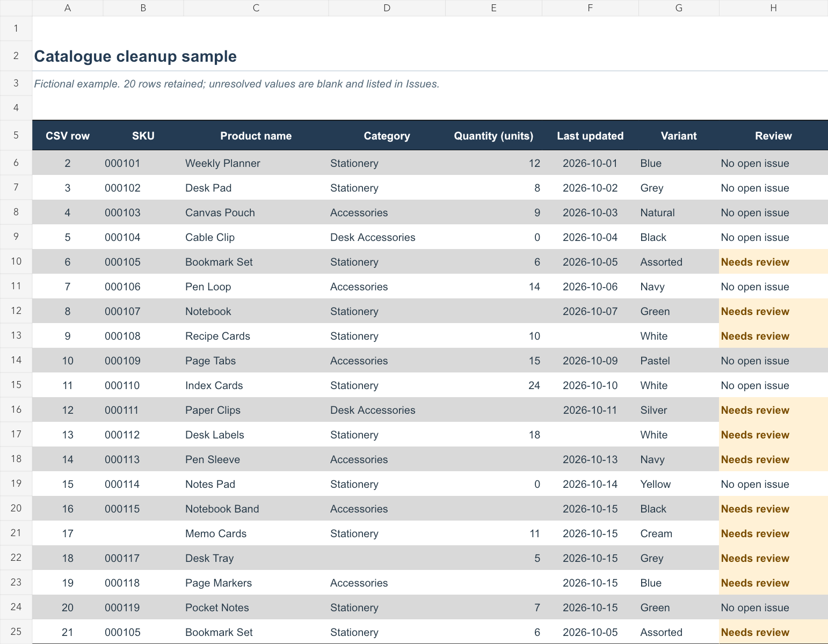Select the 'Cream' variant cell
This screenshot has width=828, height=644.
679,533
